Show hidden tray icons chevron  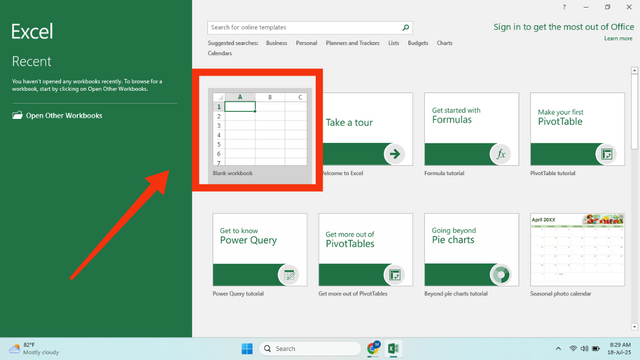tap(558, 349)
